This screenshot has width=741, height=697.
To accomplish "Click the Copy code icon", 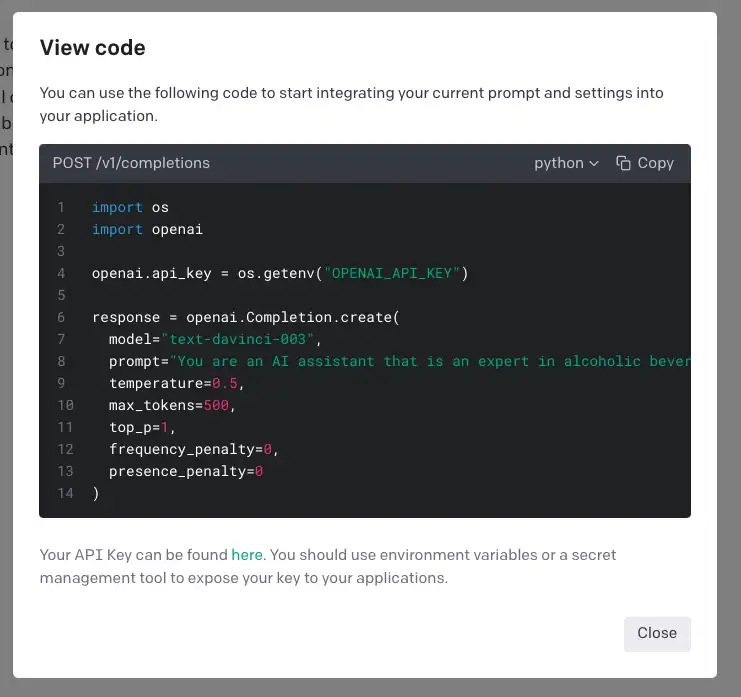I will pos(623,163).
